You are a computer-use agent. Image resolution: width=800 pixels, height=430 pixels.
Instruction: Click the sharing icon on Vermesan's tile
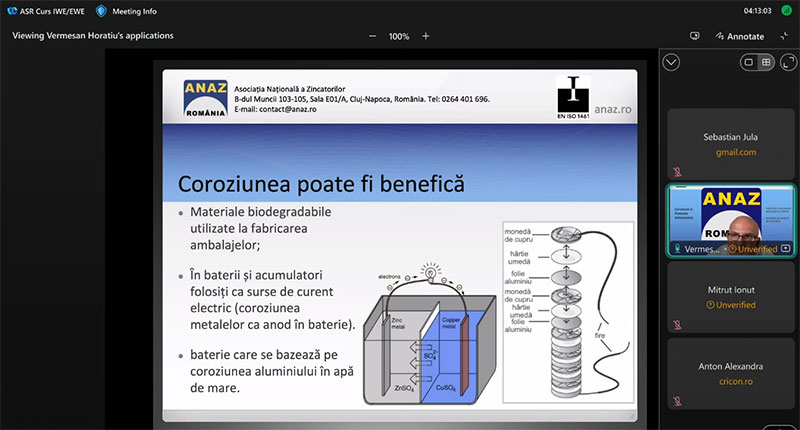(786, 248)
